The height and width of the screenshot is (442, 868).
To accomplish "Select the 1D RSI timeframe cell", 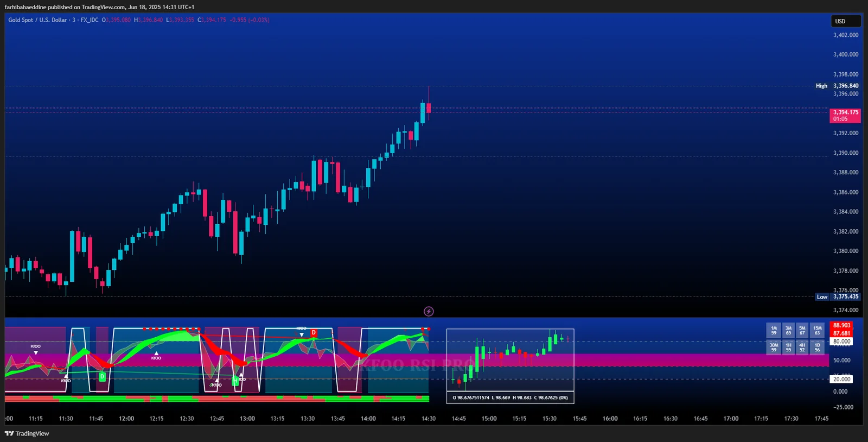I will pyautogui.click(x=817, y=348).
